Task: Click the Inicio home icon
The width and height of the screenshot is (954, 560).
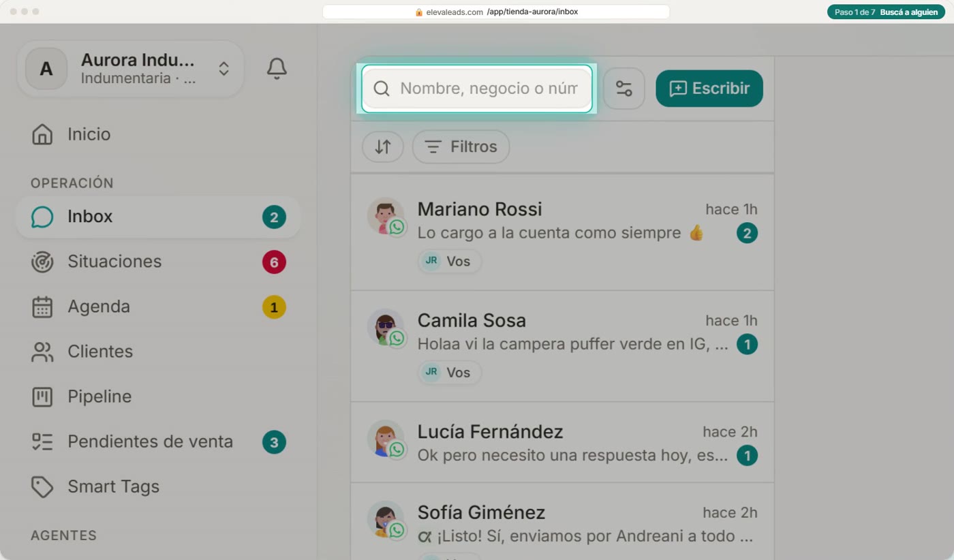Action: 42,134
